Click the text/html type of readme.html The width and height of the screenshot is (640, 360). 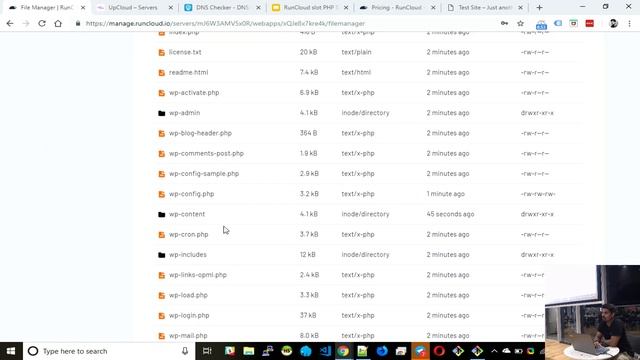click(356, 72)
